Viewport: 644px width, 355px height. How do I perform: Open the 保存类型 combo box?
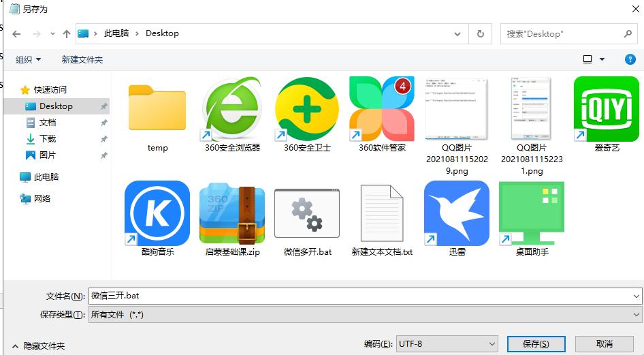(365, 315)
